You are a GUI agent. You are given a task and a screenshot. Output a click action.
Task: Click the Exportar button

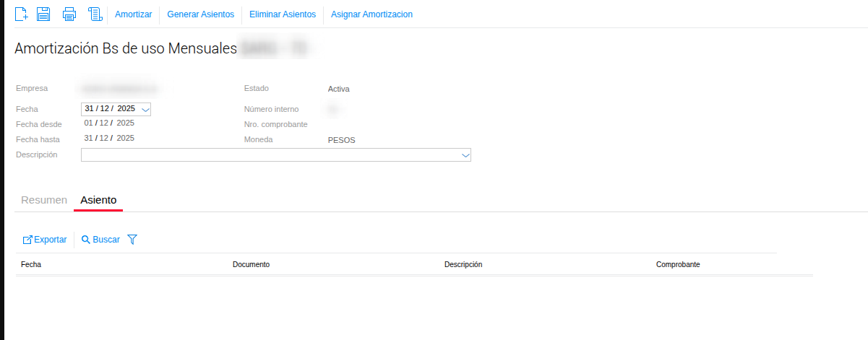45,240
